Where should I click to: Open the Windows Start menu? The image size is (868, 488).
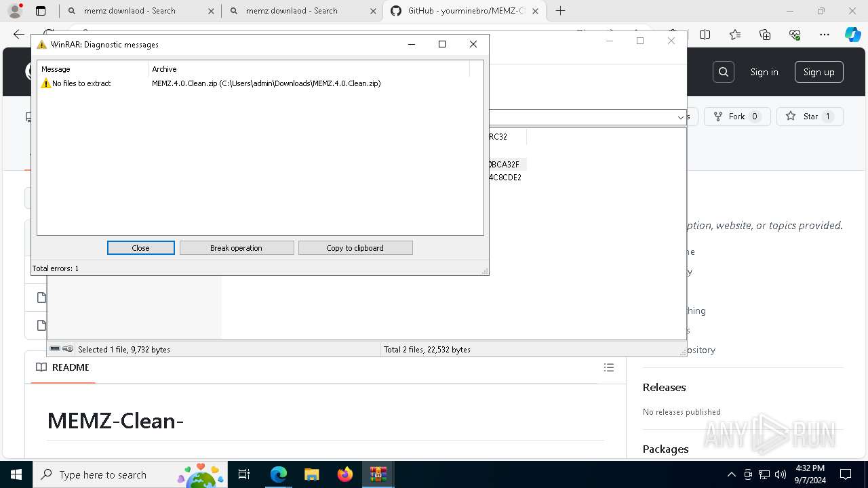pyautogui.click(x=16, y=474)
